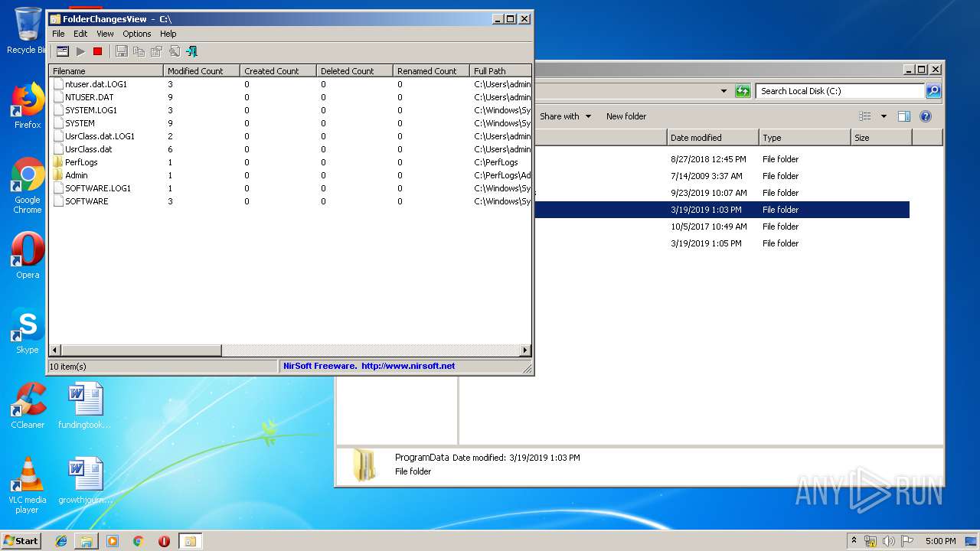
Task: Open the Firefox desktop shortcut
Action: (x=28, y=106)
